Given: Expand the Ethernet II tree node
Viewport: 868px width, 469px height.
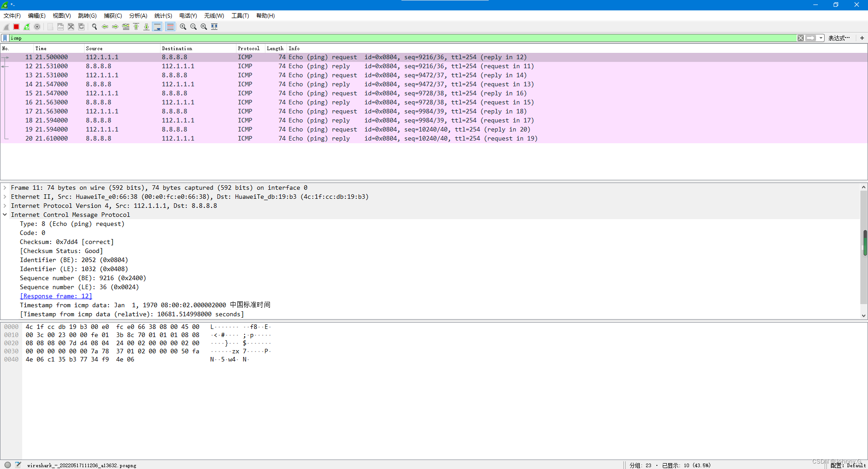Looking at the screenshot, I should (5, 197).
